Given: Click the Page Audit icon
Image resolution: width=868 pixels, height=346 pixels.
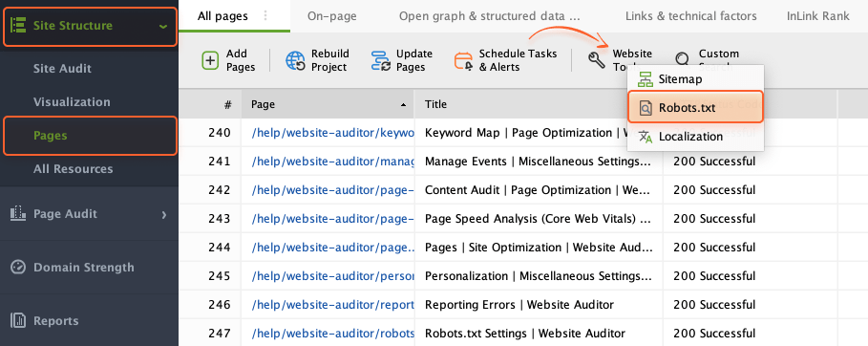Looking at the screenshot, I should click(18, 213).
